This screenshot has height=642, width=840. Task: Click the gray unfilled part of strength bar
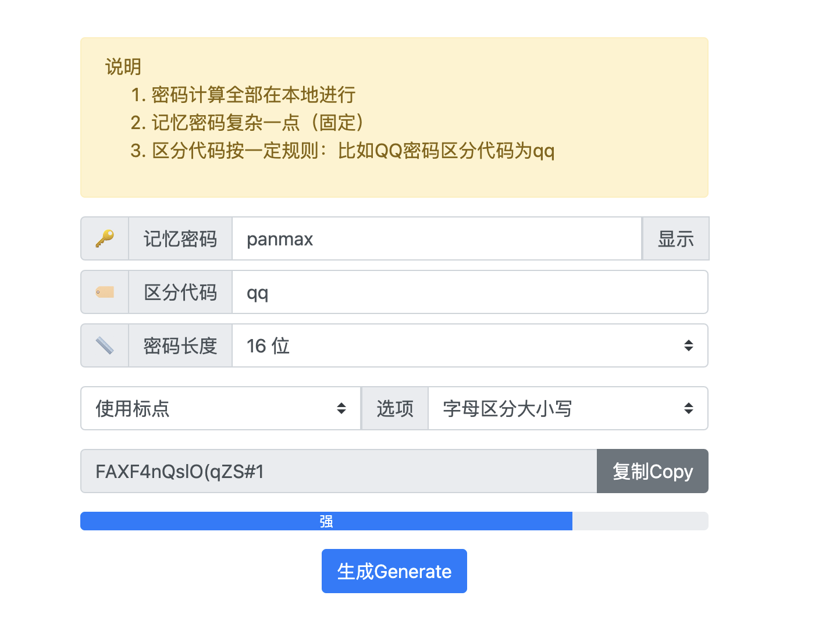640,521
